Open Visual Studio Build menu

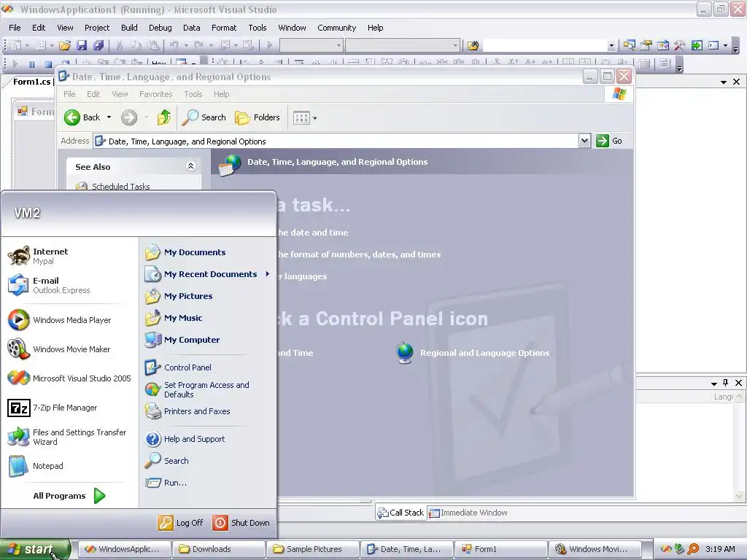click(x=129, y=28)
